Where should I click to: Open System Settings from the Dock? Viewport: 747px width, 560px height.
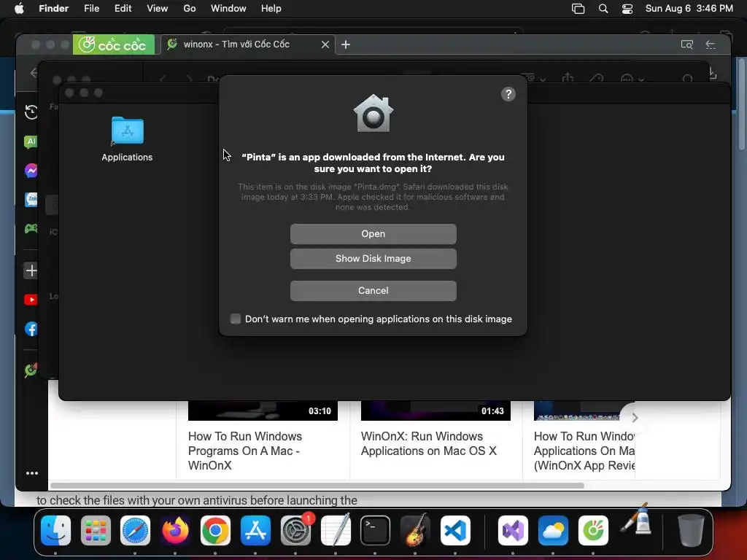pyautogui.click(x=295, y=531)
